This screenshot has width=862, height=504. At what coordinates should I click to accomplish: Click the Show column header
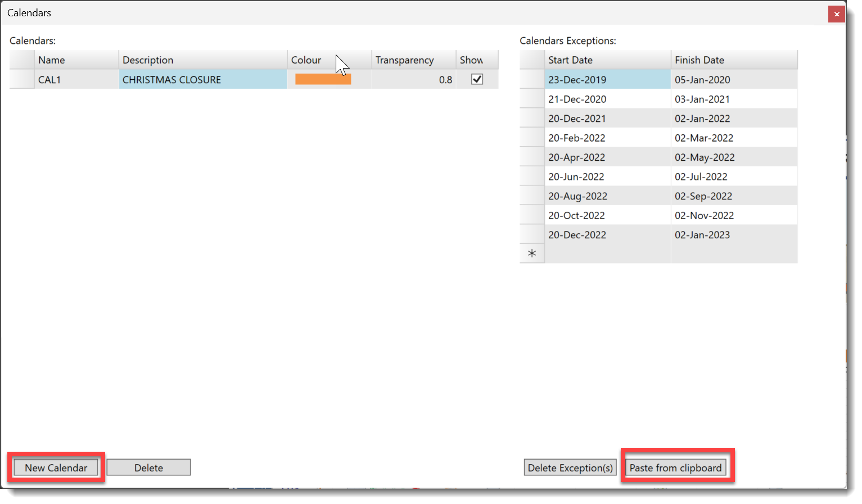(x=477, y=60)
